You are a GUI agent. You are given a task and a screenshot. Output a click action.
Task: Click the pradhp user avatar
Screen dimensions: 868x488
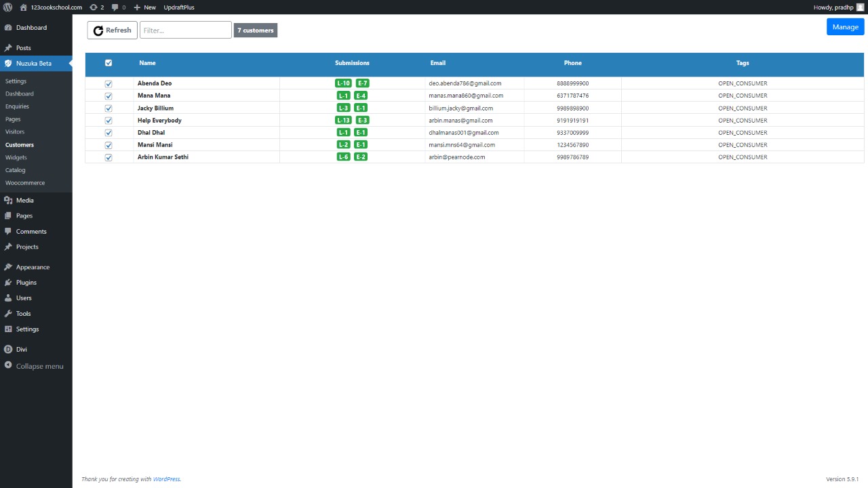[x=860, y=7]
